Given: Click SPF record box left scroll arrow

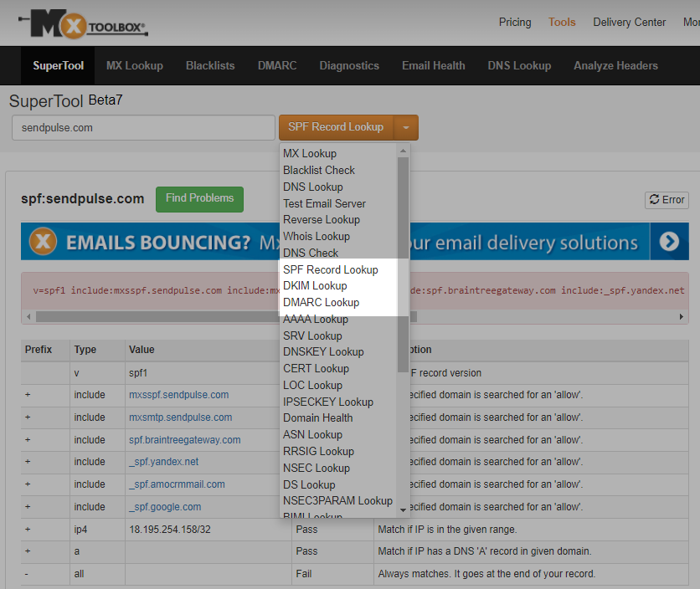Looking at the screenshot, I should [28, 317].
